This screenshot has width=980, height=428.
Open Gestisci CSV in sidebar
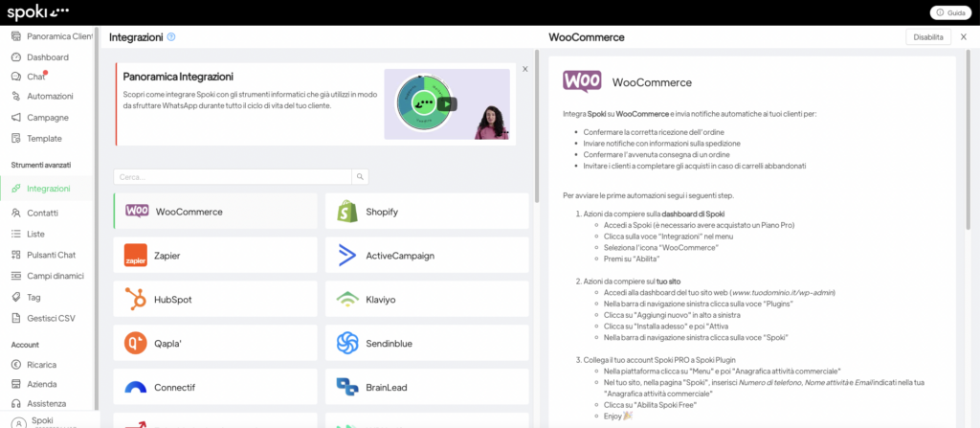tap(52, 318)
